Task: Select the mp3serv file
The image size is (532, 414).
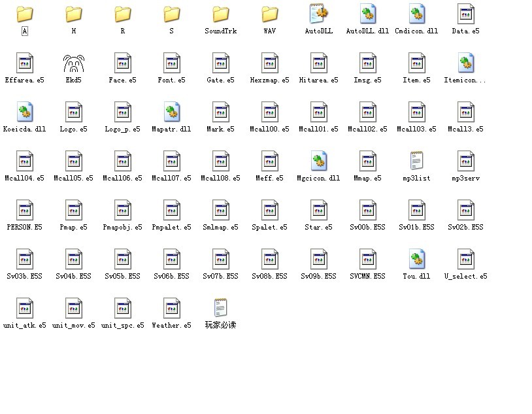Action: pos(465,162)
